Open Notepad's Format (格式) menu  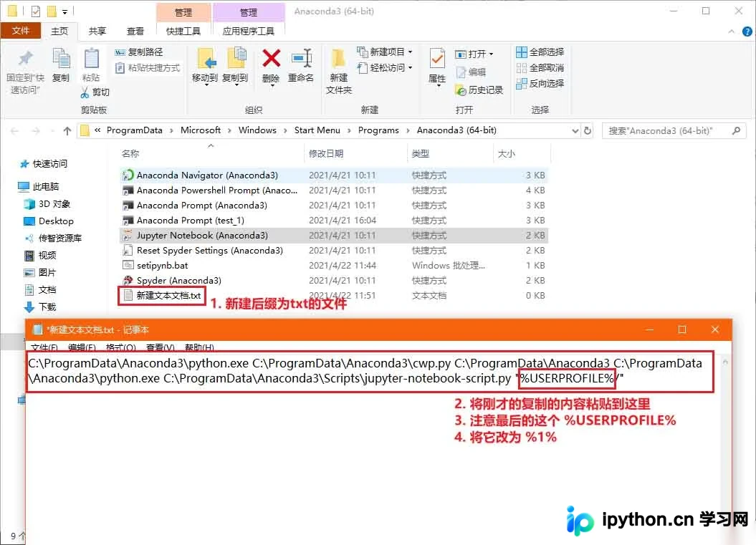pos(121,347)
